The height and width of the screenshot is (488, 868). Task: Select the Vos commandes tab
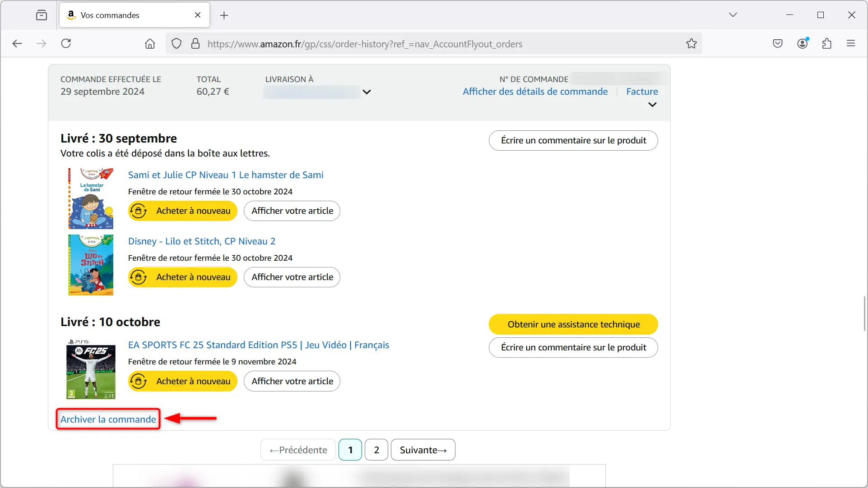[x=135, y=15]
